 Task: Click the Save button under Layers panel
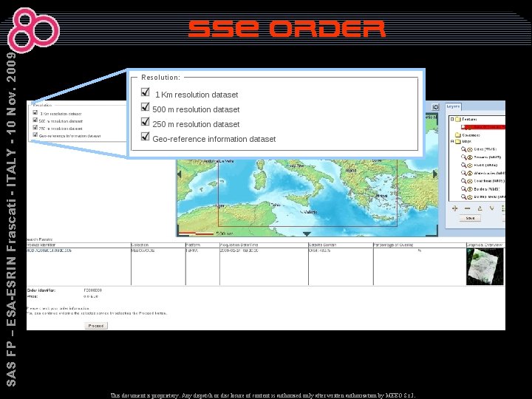coord(470,218)
